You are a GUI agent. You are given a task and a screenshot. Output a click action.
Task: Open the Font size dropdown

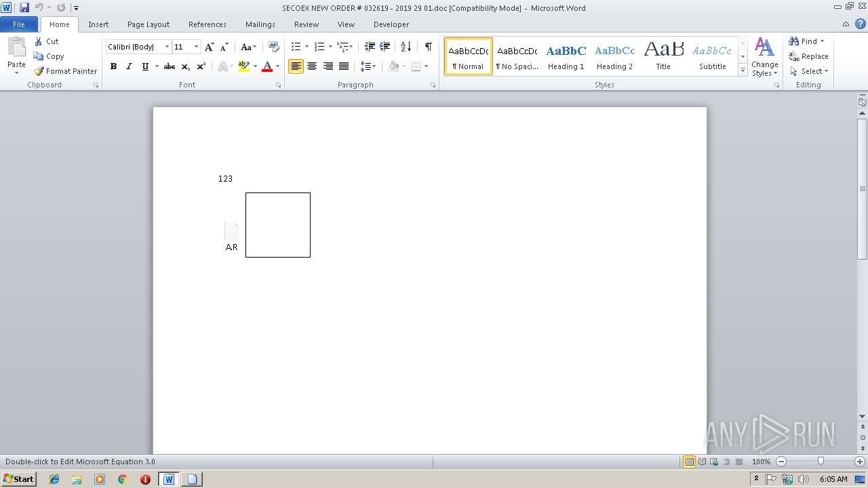[x=197, y=47]
